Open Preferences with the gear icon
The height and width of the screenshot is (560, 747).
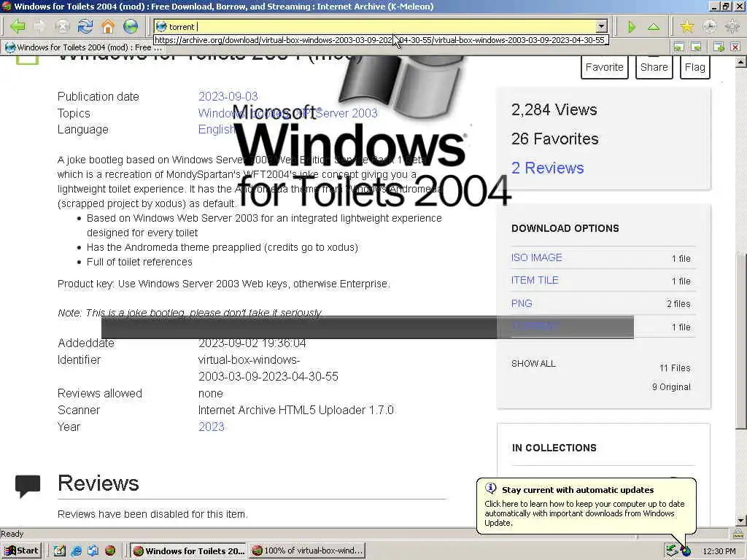[x=732, y=27]
